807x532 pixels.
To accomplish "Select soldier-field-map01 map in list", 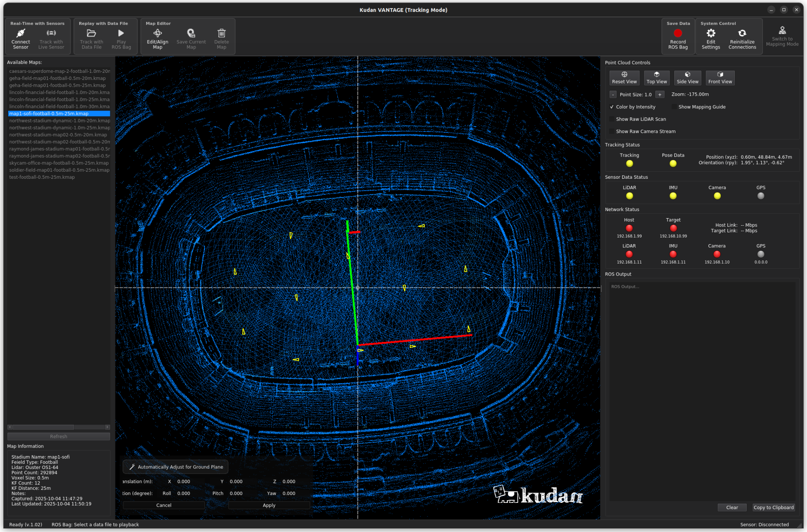I will pos(59,170).
